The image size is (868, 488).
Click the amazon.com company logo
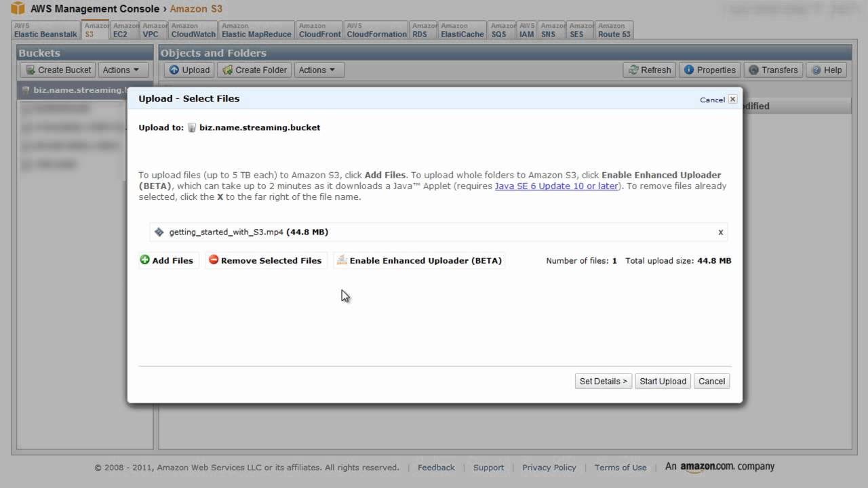[719, 467]
